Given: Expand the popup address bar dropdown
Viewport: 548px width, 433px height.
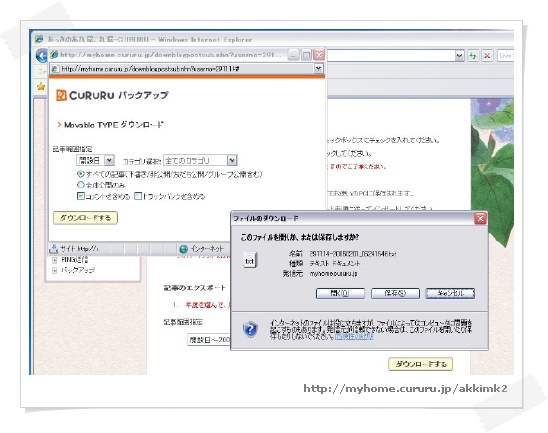Looking at the screenshot, I should (318, 68).
